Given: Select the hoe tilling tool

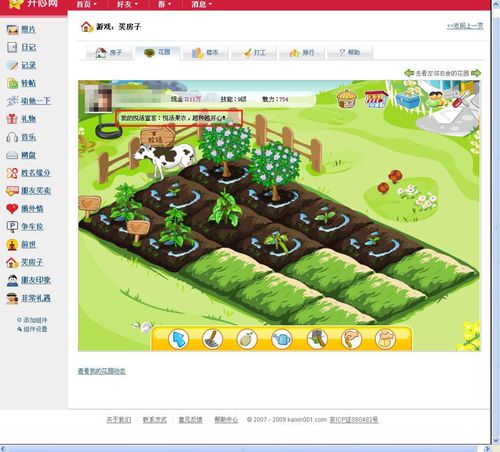Looking at the screenshot, I should (213, 339).
